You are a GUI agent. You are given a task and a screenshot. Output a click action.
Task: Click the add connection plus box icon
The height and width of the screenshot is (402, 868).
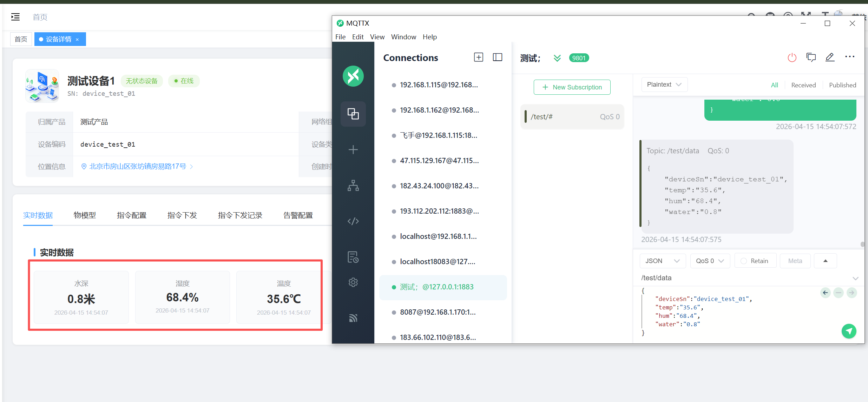[x=479, y=58]
